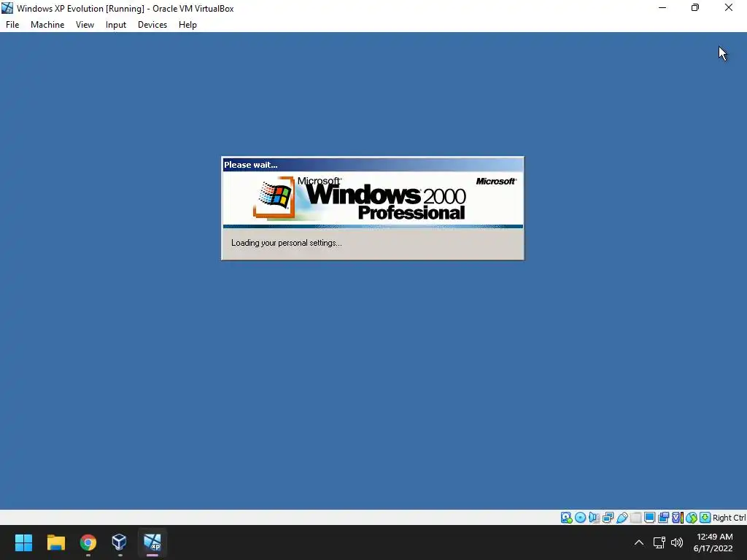Click the recording status icon
The width and height of the screenshot is (747, 560).
[663, 518]
